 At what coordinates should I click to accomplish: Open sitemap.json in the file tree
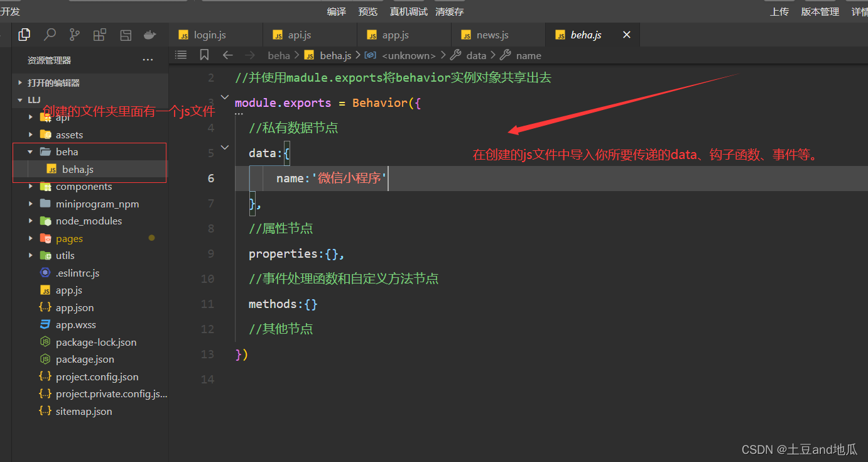pyautogui.click(x=90, y=411)
